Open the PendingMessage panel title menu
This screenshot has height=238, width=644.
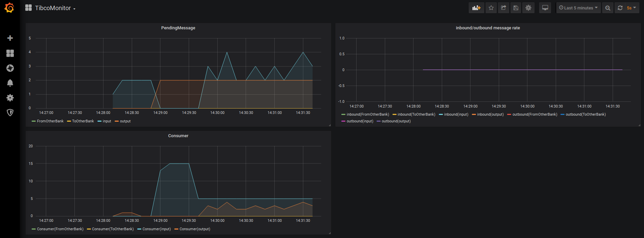point(178,28)
